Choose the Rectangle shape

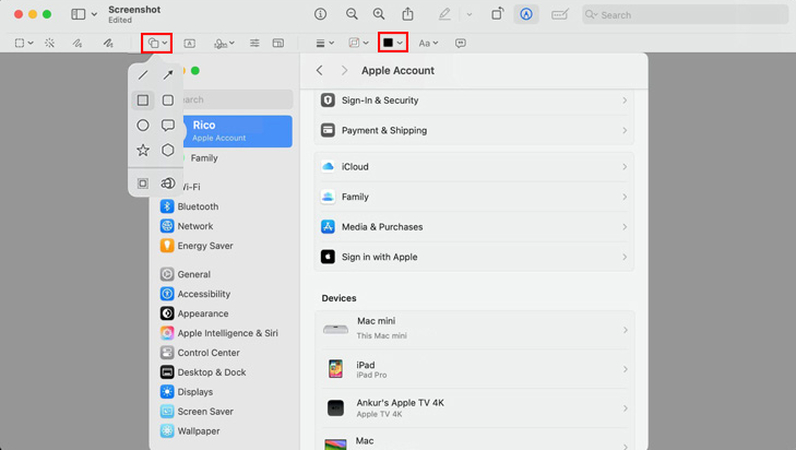coord(143,100)
